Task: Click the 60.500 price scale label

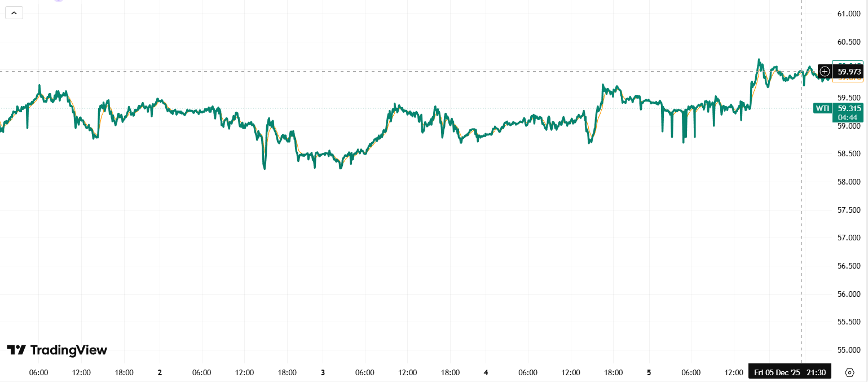Action: tap(849, 42)
